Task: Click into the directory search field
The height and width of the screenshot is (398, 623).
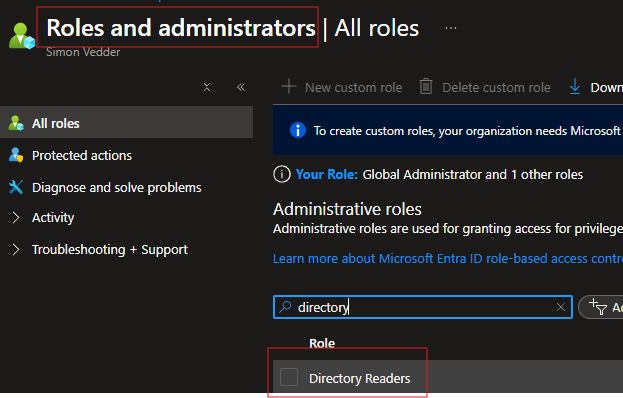Action: tap(423, 307)
